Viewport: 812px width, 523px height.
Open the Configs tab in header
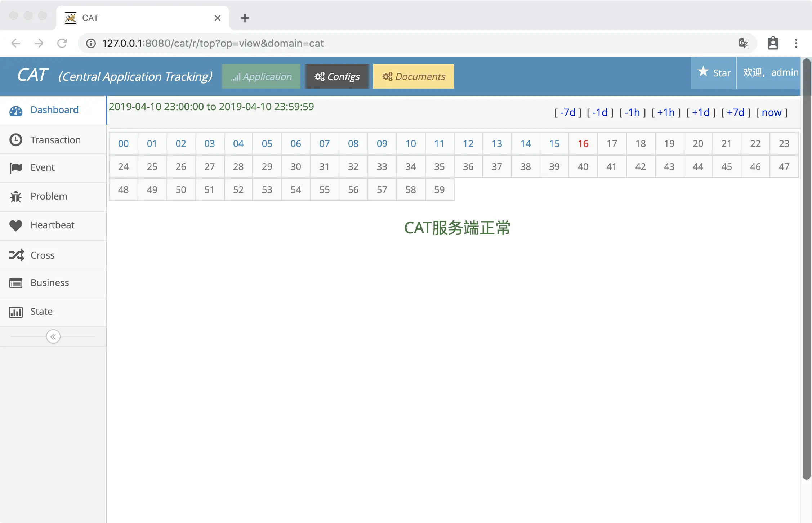(337, 77)
